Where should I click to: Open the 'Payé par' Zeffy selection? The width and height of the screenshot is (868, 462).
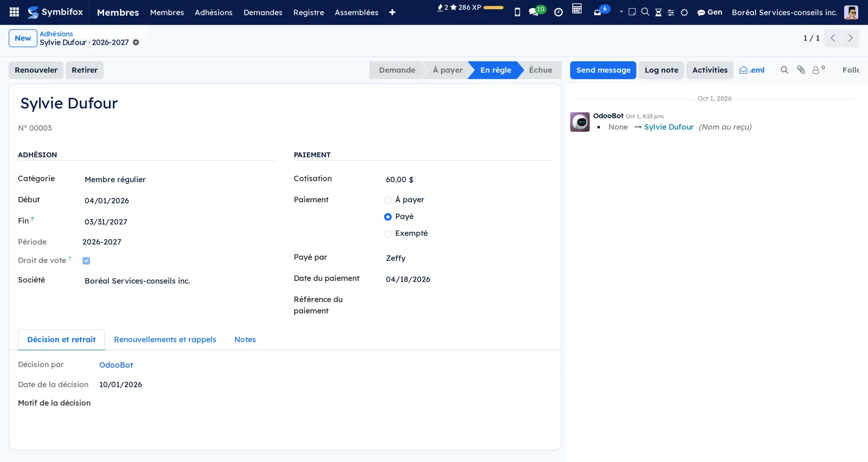468,258
